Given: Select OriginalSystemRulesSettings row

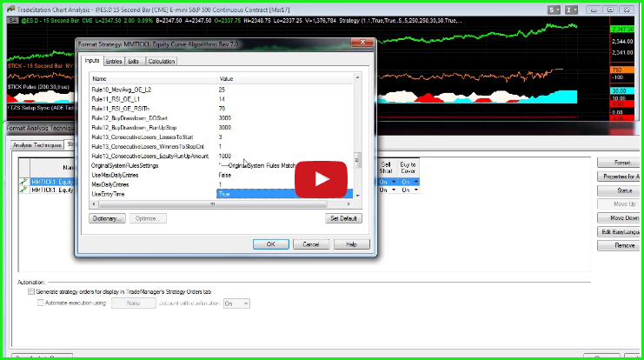Looking at the screenshot, I should click(221, 165).
